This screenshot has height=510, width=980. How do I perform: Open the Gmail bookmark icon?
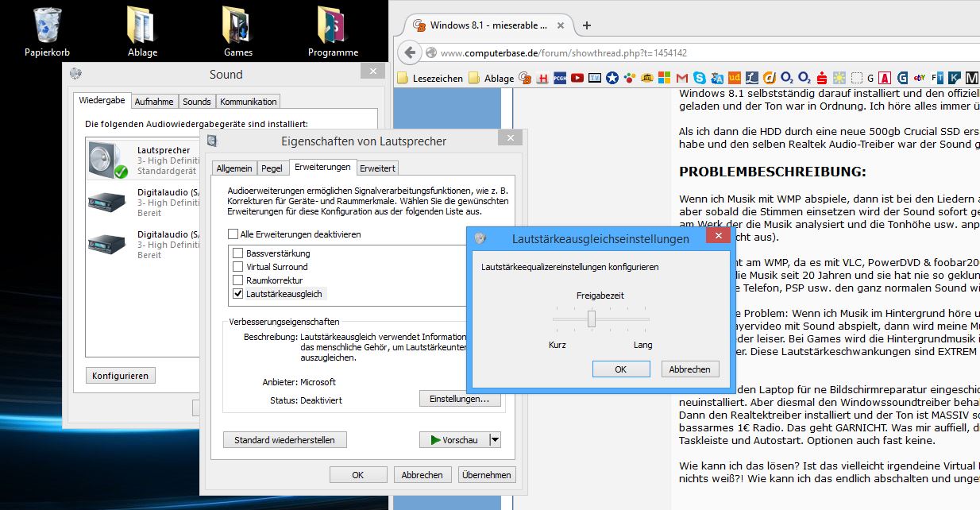click(682, 78)
